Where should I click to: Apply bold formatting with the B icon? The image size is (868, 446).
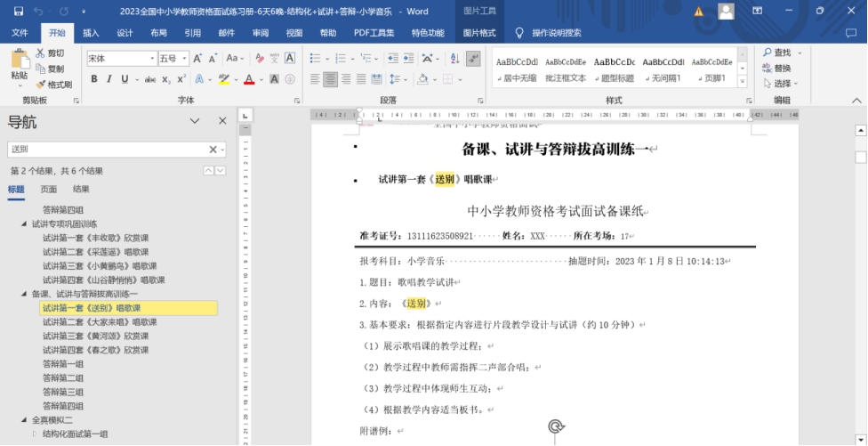tap(93, 79)
